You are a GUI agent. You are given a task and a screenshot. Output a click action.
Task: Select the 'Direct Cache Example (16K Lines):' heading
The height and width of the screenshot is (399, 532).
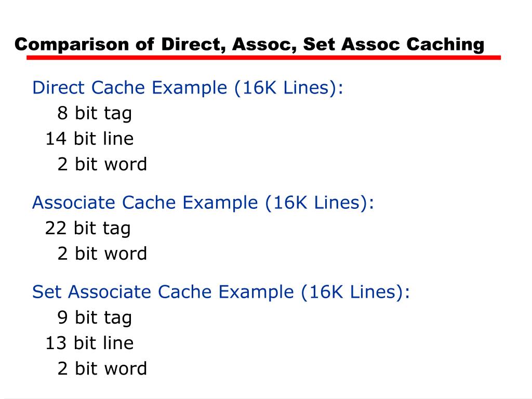click(x=188, y=88)
